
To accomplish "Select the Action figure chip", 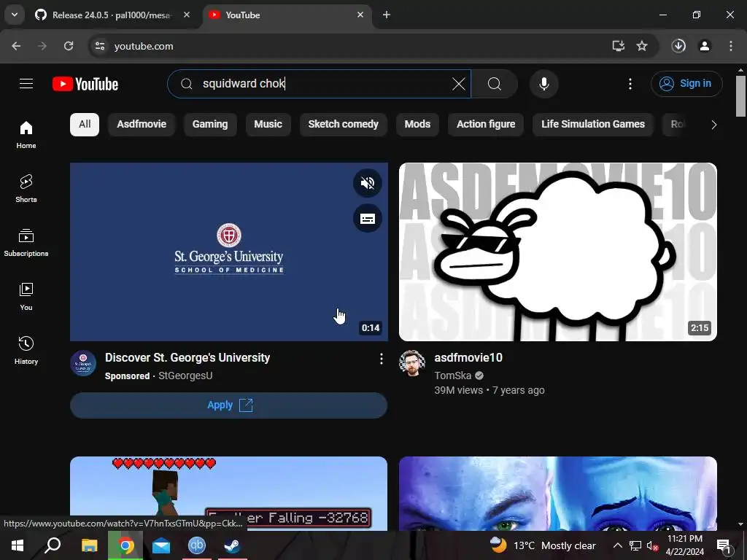I will (486, 124).
